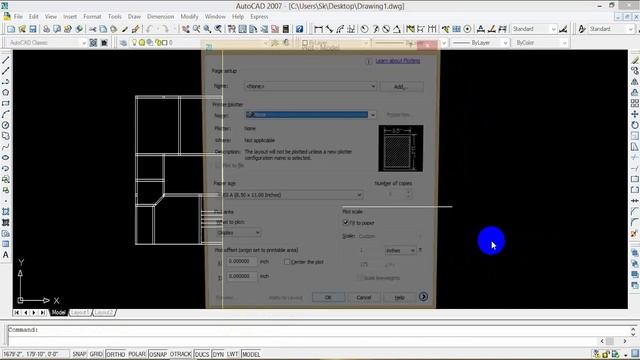Click the Pan realtime toolbar icon
The image size is (640, 360).
pyautogui.click(x=186, y=29)
